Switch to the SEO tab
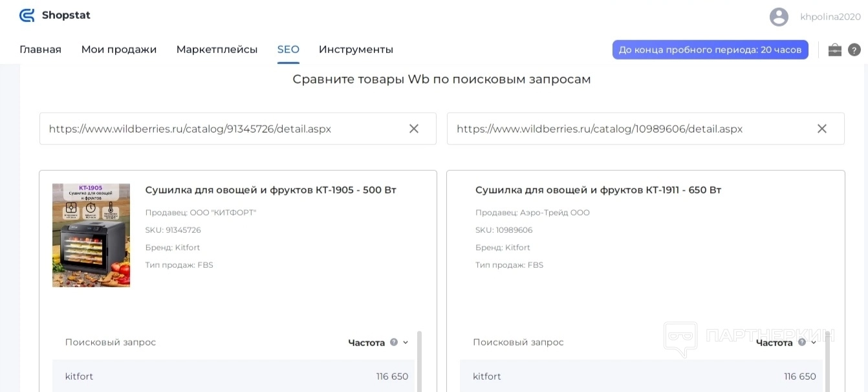Image resolution: width=868 pixels, height=392 pixels. [x=288, y=50]
